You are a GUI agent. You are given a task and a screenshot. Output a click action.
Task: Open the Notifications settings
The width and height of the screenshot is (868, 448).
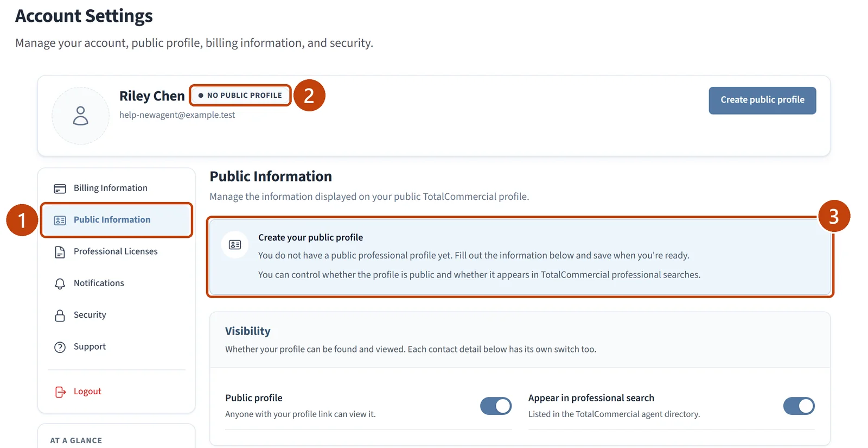tap(117, 283)
